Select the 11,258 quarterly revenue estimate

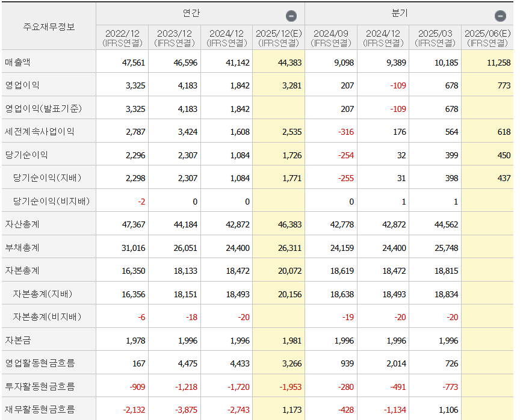[x=499, y=63]
